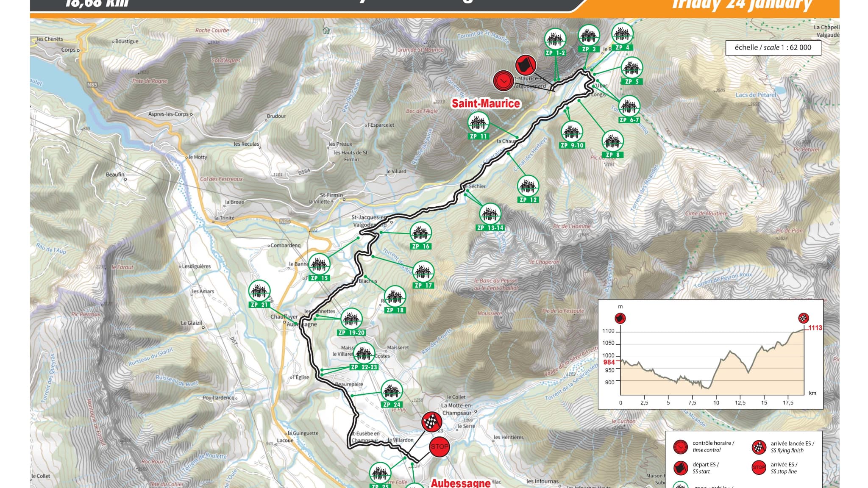868x488 pixels.
Task: Click the Pouillardencq place name
Action: click(x=218, y=398)
